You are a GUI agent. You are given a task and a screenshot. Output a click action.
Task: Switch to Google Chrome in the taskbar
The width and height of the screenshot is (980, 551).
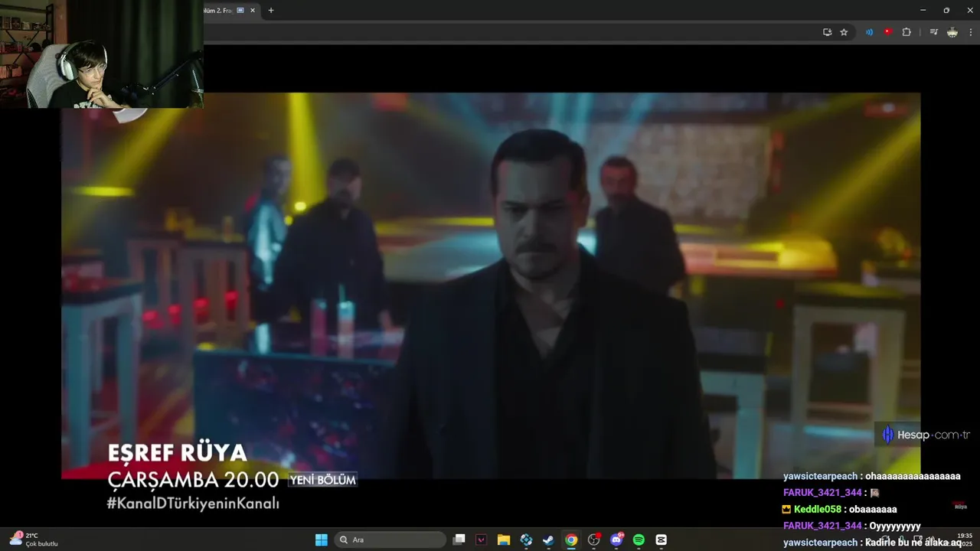571,540
